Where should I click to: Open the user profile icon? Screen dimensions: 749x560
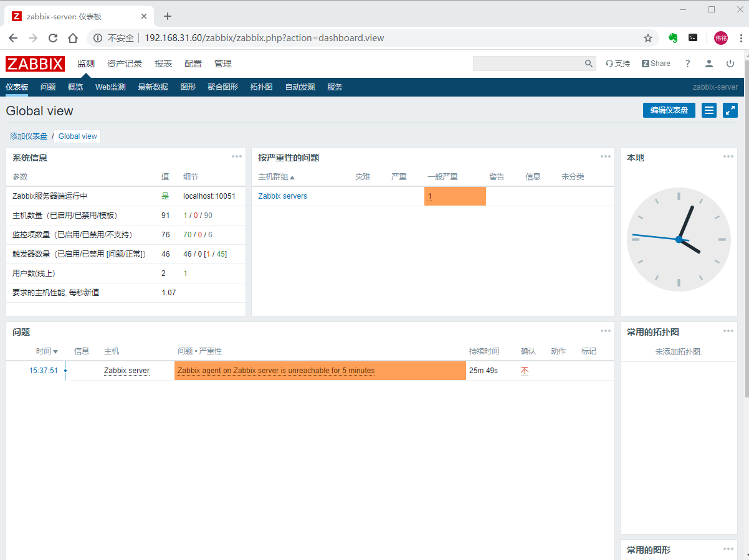tap(709, 64)
